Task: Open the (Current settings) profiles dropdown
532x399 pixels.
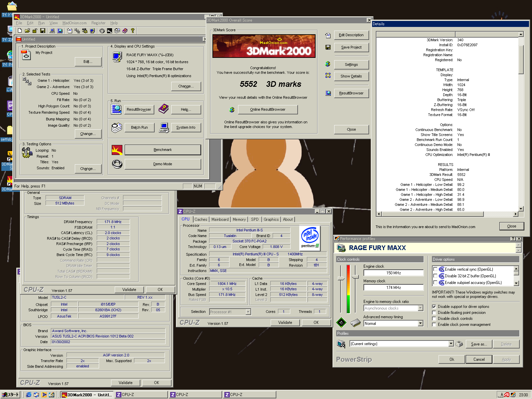Action: tap(451, 344)
